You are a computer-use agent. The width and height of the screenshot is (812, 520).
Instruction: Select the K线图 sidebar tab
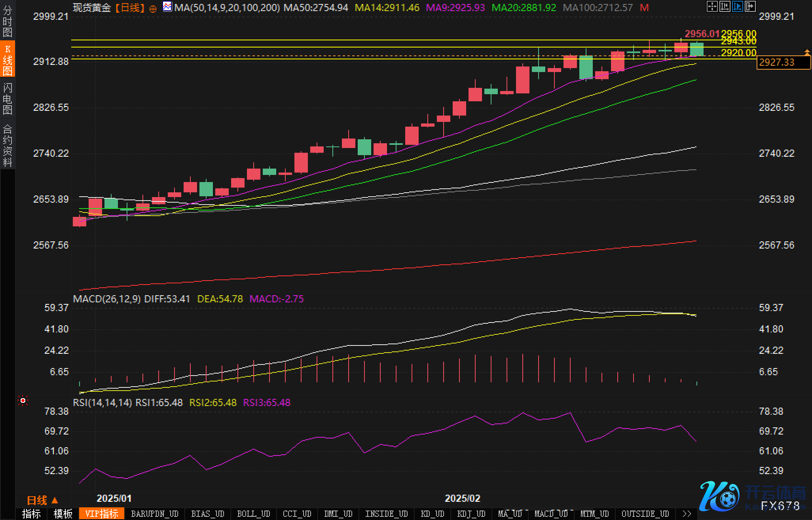(x=8, y=59)
